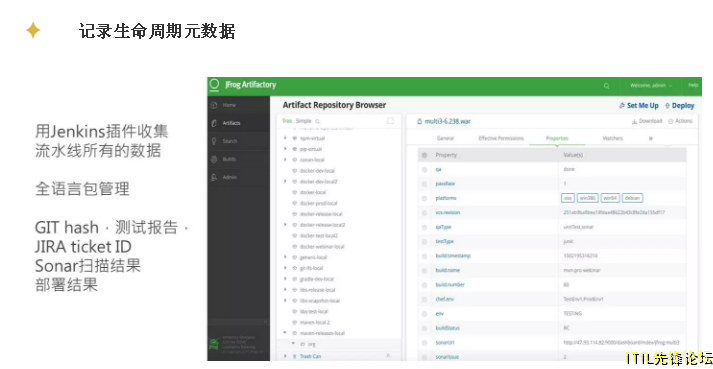The image size is (713, 369).
Task: Click the square box atop the tree panel
Action: click(390, 121)
